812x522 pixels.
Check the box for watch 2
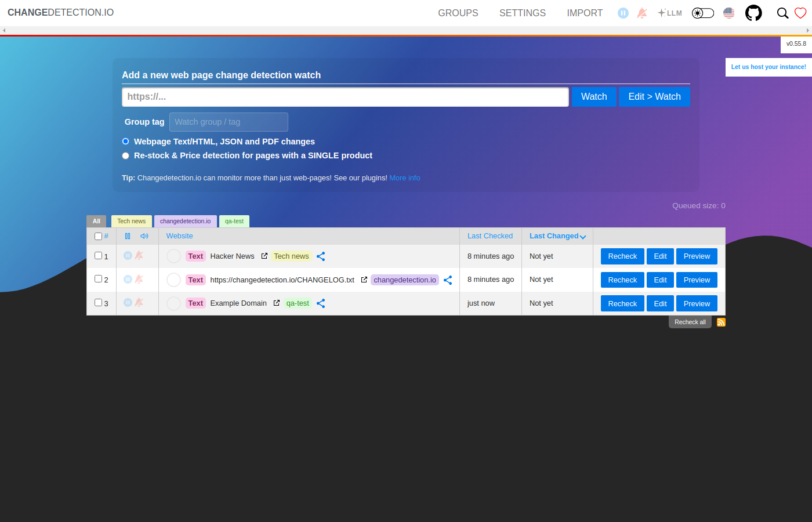click(x=98, y=279)
